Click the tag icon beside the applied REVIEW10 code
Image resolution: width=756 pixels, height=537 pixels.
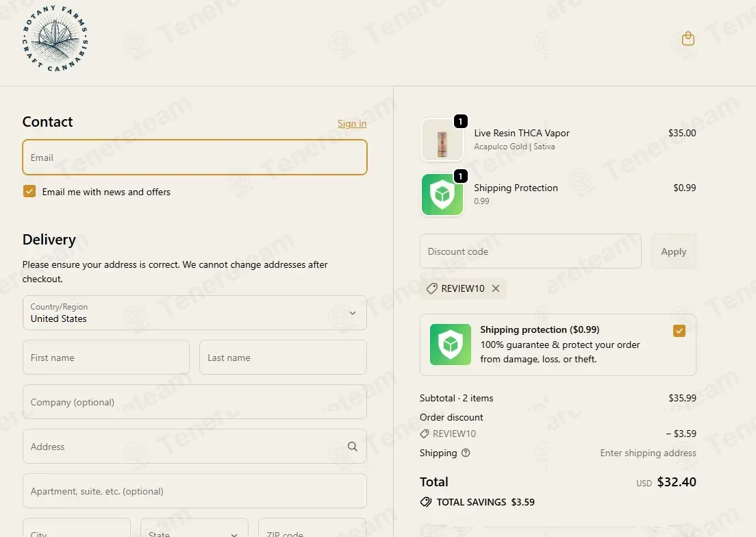pyautogui.click(x=432, y=288)
